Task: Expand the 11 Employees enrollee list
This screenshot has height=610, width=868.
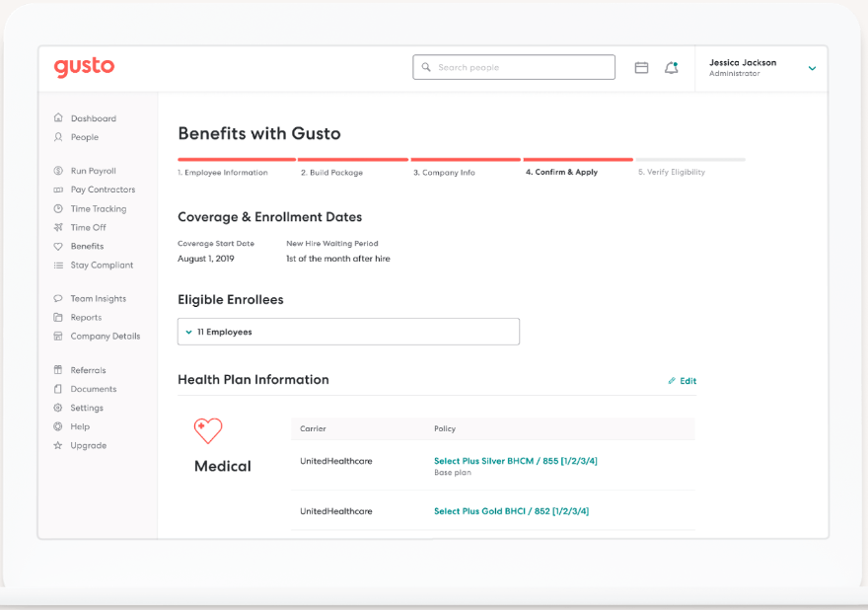Action: (348, 332)
